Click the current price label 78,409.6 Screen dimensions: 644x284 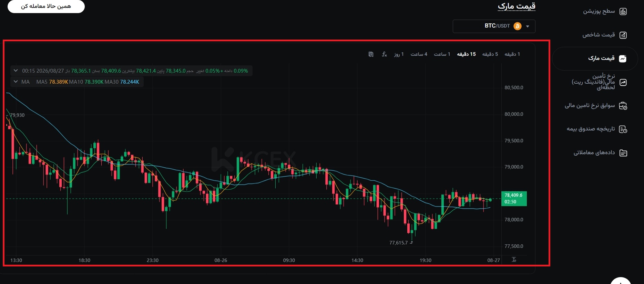[514, 195]
